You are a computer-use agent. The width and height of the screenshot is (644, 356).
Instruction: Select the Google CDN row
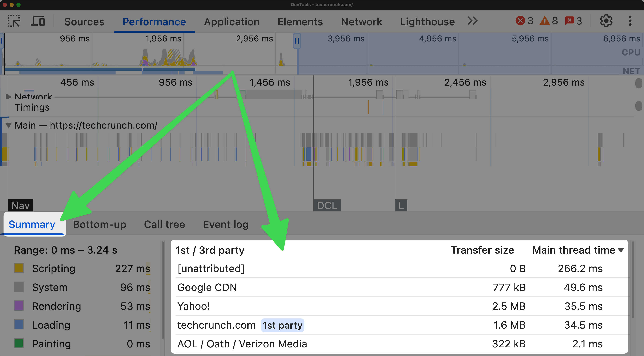(401, 287)
